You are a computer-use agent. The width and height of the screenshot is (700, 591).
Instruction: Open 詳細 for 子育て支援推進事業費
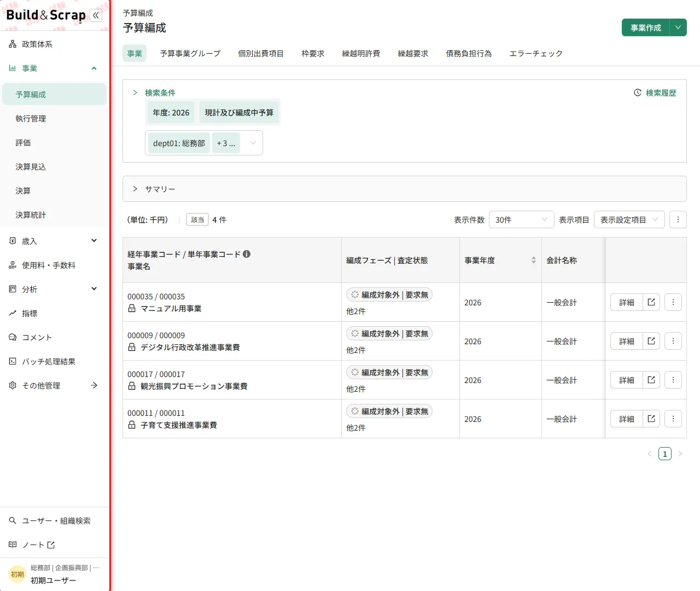tap(627, 419)
